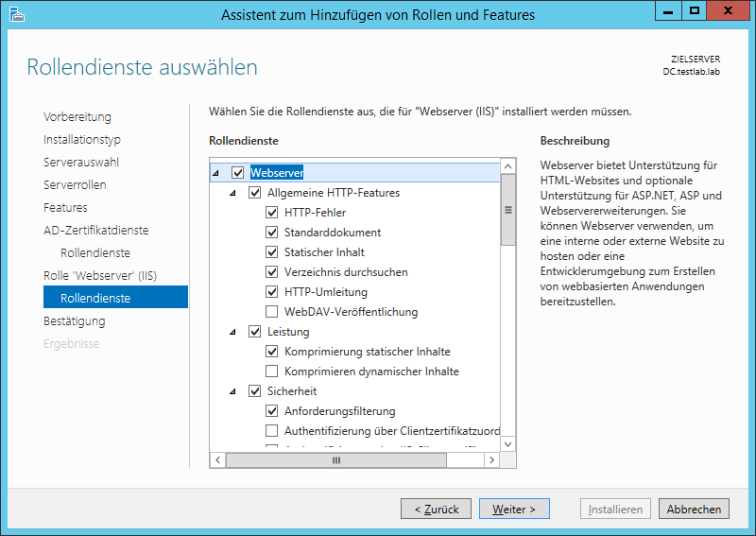Viewport: 756px width, 536px height.
Task: Uncheck the Anforderungsfilterung checkbox
Action: (272, 410)
